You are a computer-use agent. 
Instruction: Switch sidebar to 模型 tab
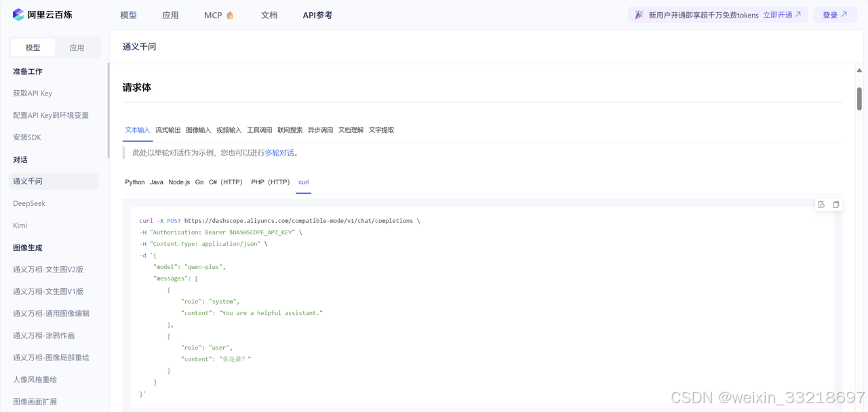[x=33, y=47]
